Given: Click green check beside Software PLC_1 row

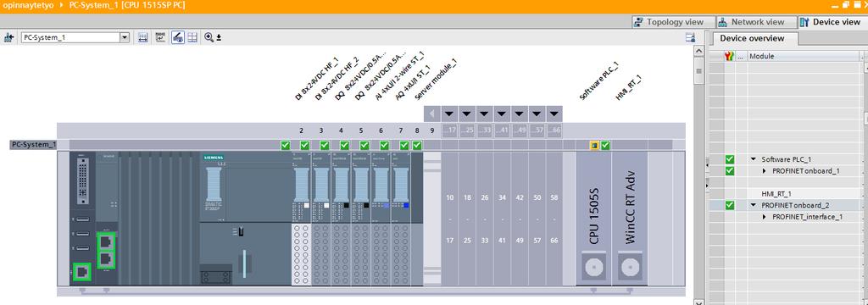Looking at the screenshot, I should point(730,159).
